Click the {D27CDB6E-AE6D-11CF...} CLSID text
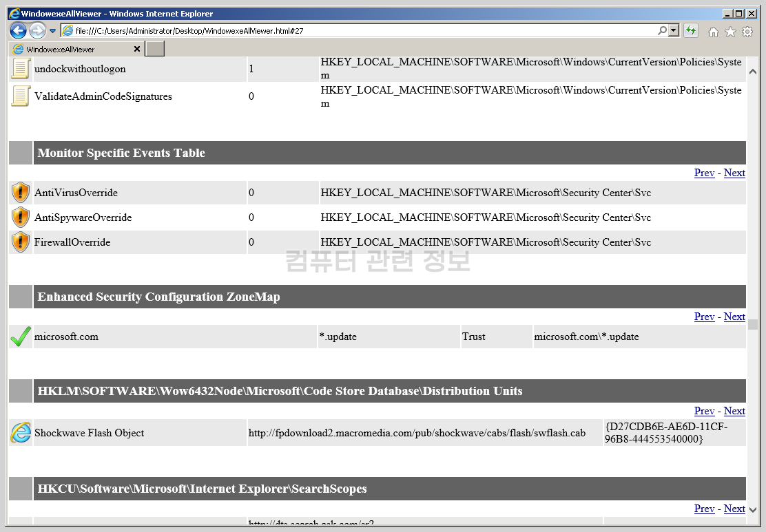766x532 pixels. click(666, 432)
